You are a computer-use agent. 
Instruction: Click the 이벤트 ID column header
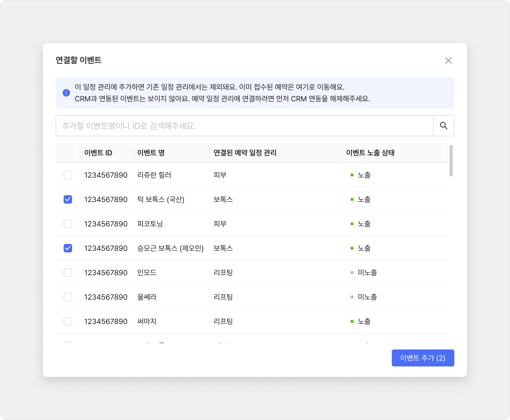[98, 153]
